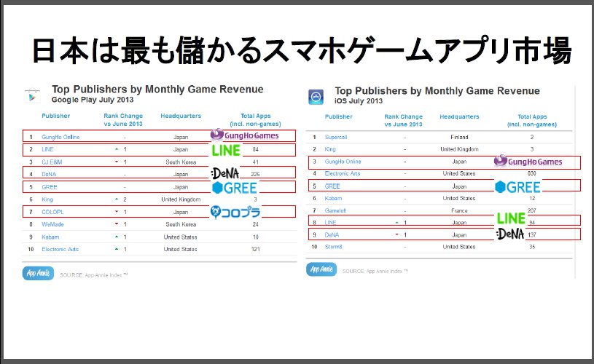Viewport: 594px width, 364px height.
Task: Open King publisher link in iOS table
Action: point(330,149)
